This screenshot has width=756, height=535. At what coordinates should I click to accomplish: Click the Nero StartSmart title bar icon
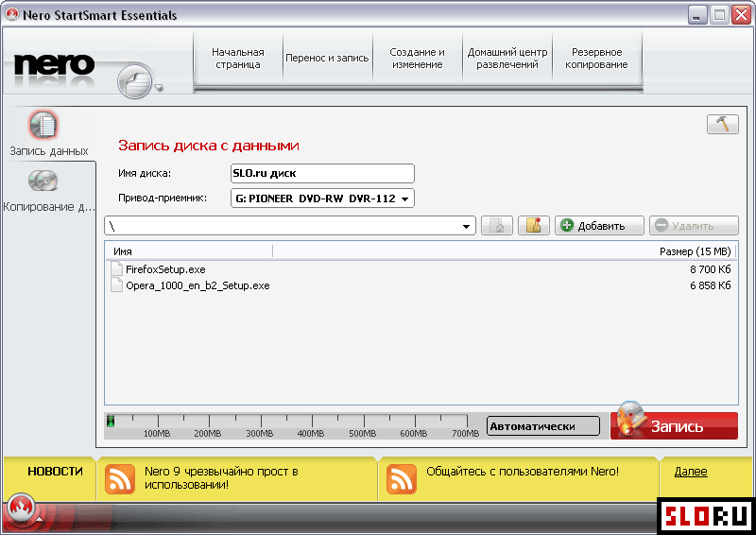point(11,15)
